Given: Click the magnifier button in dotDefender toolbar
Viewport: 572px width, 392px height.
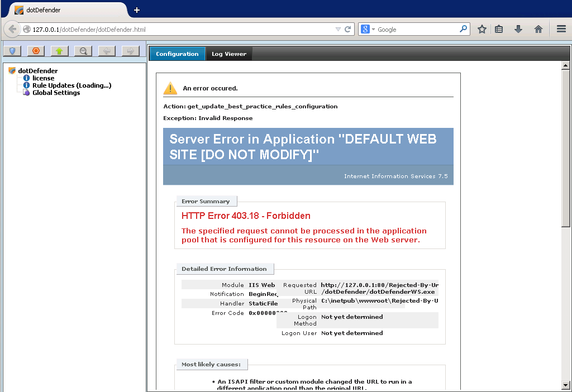Looking at the screenshot, I should tap(83, 51).
